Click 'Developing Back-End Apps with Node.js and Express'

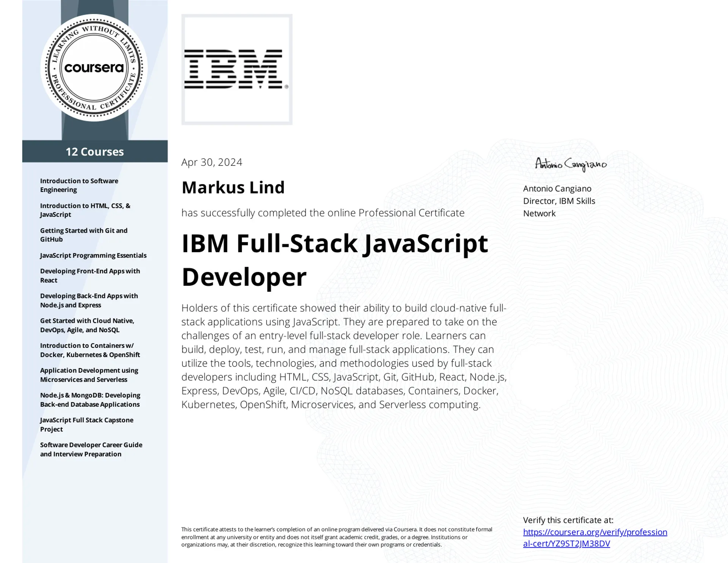(89, 300)
